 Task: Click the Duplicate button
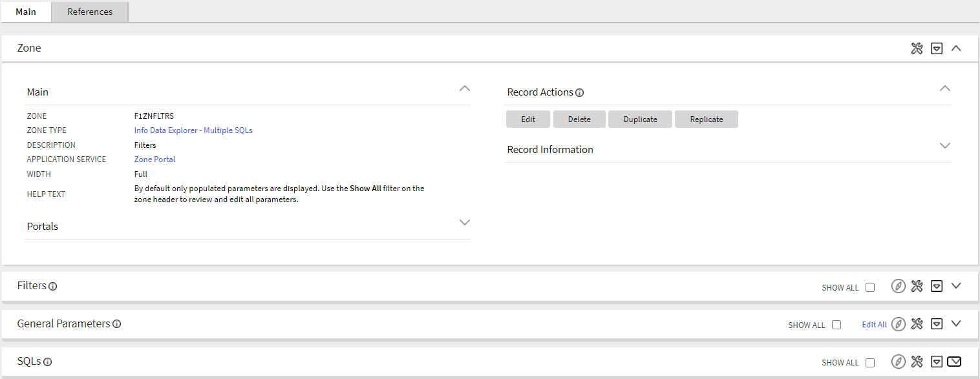[640, 119]
